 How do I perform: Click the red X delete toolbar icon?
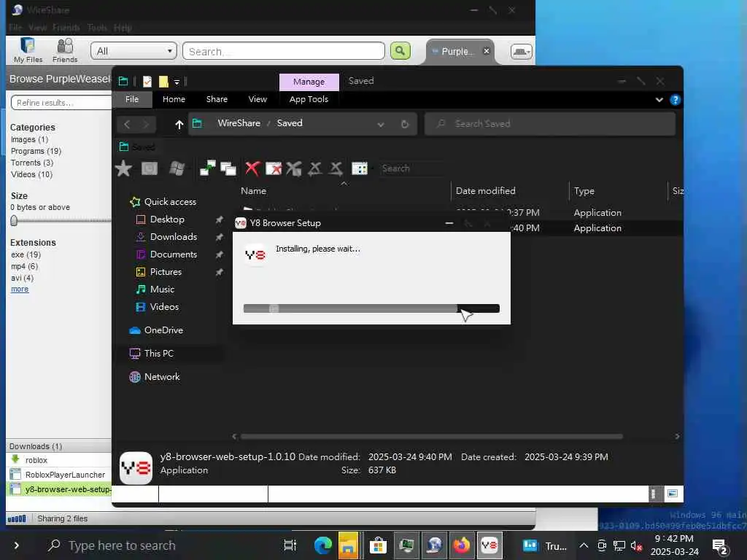point(252,168)
